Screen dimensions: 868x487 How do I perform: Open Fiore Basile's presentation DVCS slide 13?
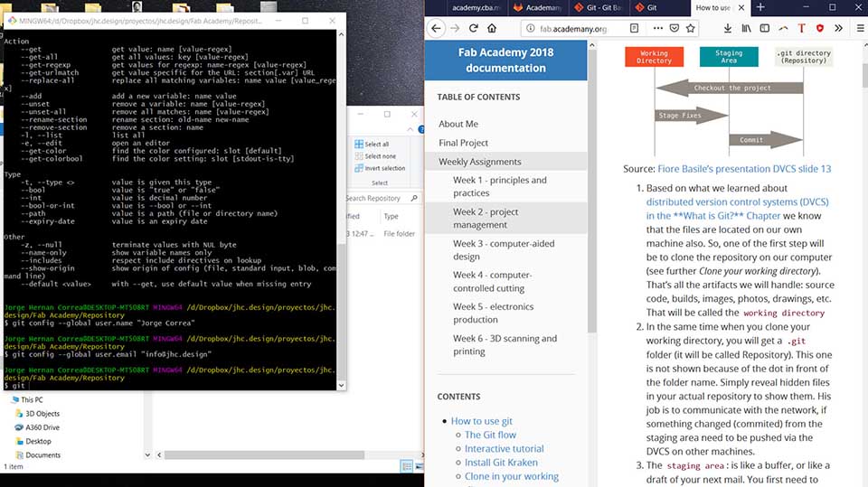(744, 169)
